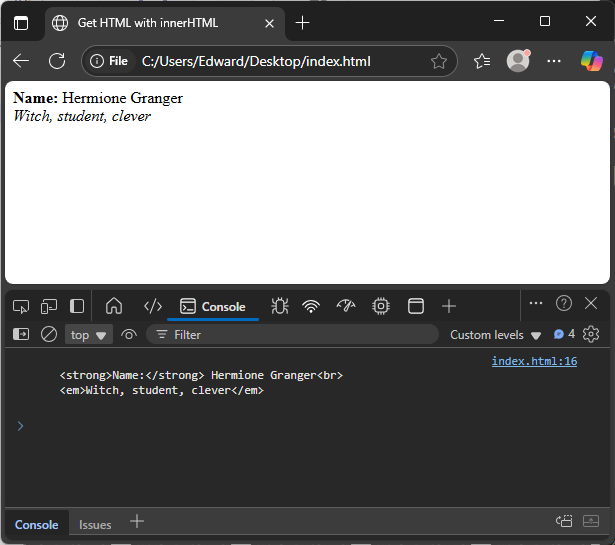
Task: Open the Application tool
Action: click(x=416, y=306)
